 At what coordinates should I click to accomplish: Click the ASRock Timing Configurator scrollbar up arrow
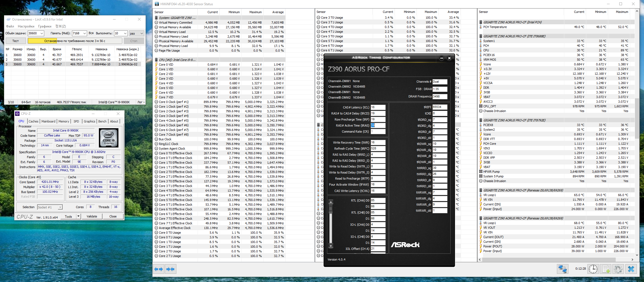tap(331, 202)
